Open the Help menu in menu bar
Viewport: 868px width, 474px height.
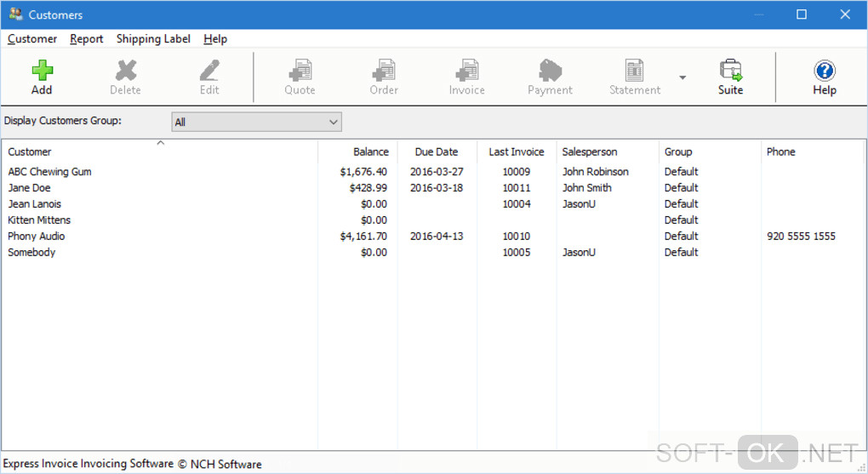[215, 39]
